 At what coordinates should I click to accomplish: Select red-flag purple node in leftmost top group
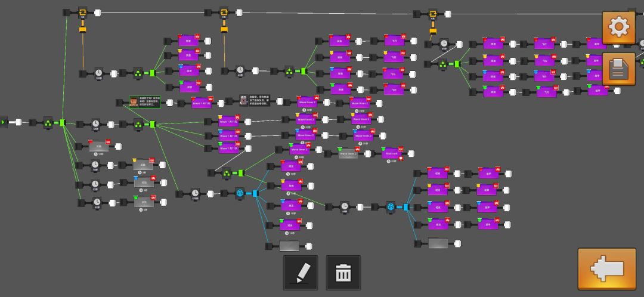(188, 41)
